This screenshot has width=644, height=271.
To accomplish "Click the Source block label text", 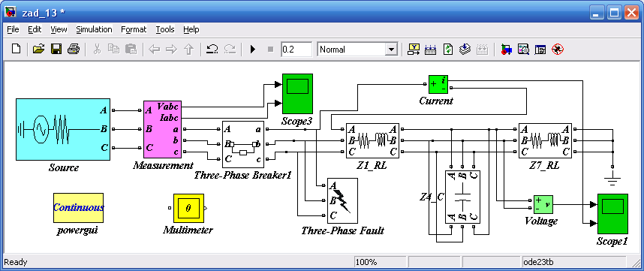I will click(x=64, y=168).
